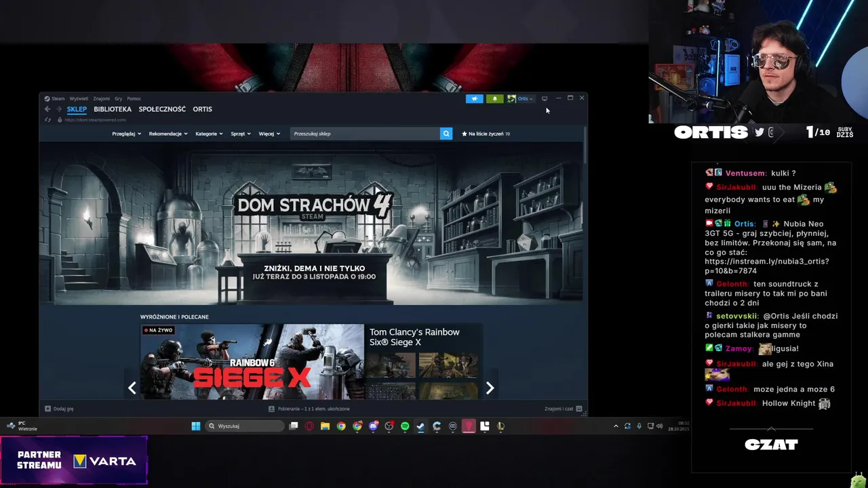
Task: Open League of Legends taskbar icon
Action: coord(500,426)
